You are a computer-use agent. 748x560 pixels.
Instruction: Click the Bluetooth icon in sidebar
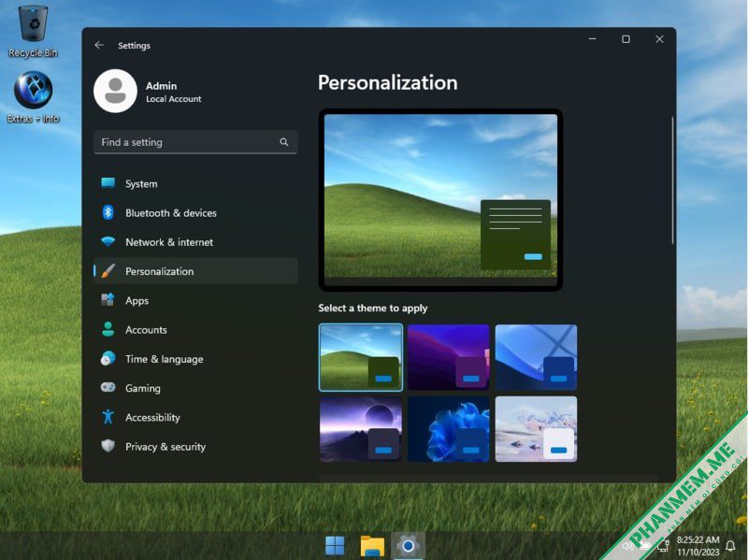tap(108, 212)
